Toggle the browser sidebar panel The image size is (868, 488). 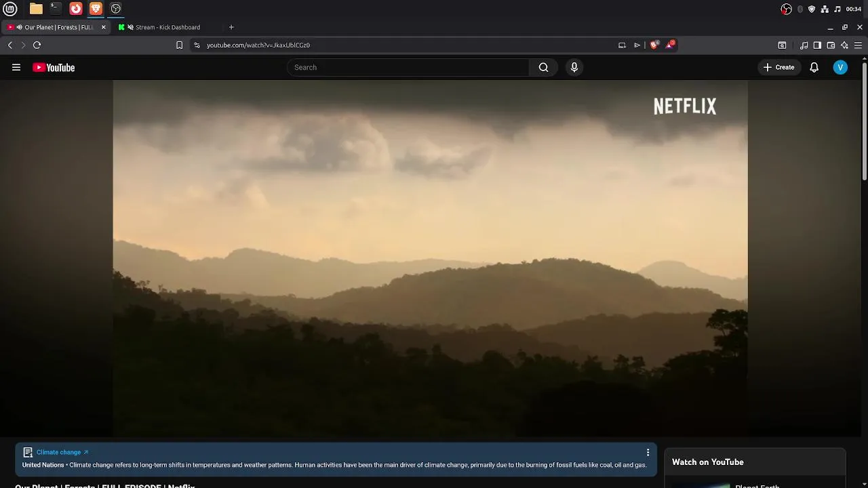(817, 45)
